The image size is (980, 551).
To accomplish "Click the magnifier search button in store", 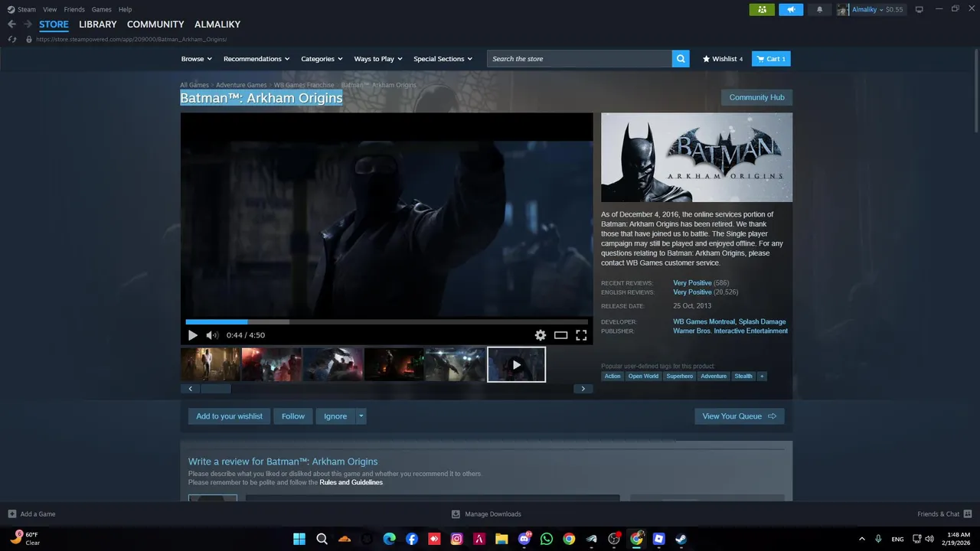I will 681,59.
